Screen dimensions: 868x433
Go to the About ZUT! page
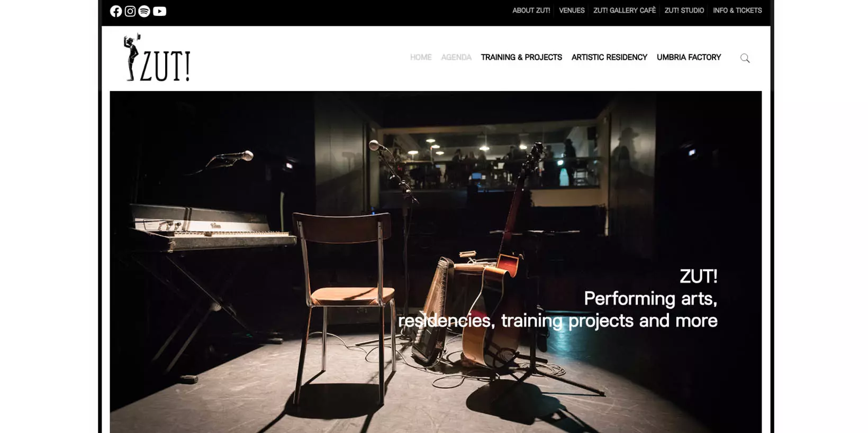click(x=531, y=11)
